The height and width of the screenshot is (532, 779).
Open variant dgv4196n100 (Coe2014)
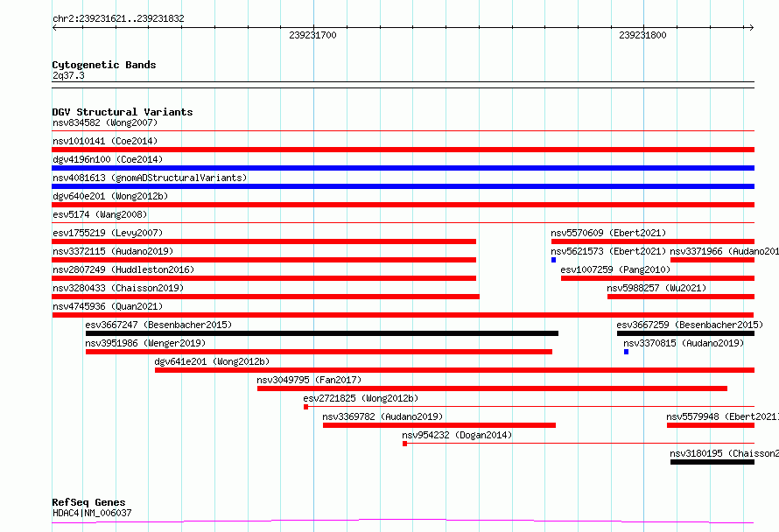click(x=108, y=159)
